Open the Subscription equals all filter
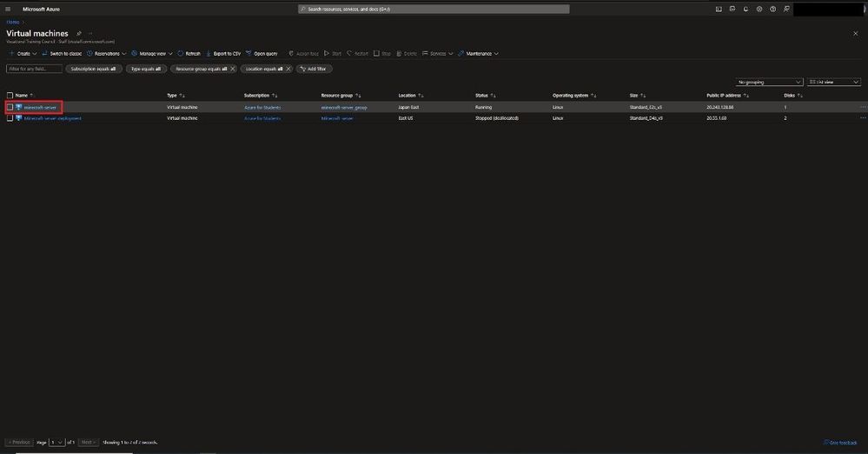Viewport: 868px width, 454px height. coord(94,69)
